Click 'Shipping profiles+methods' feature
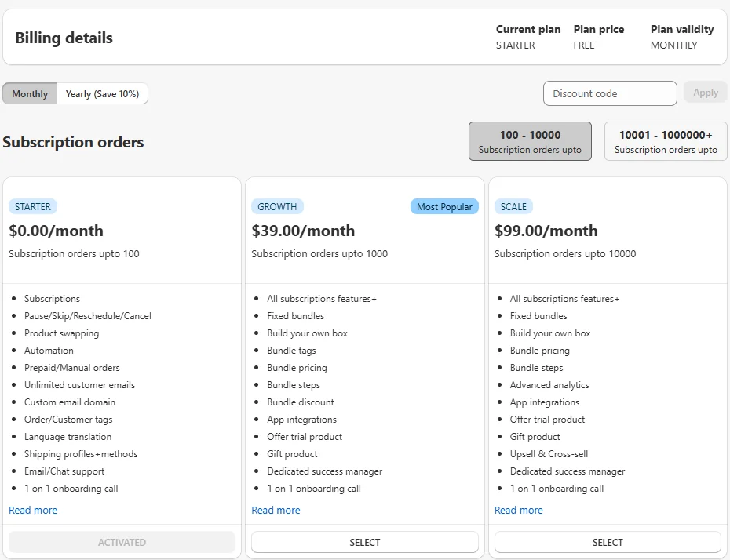This screenshot has width=730, height=560. pos(81,454)
